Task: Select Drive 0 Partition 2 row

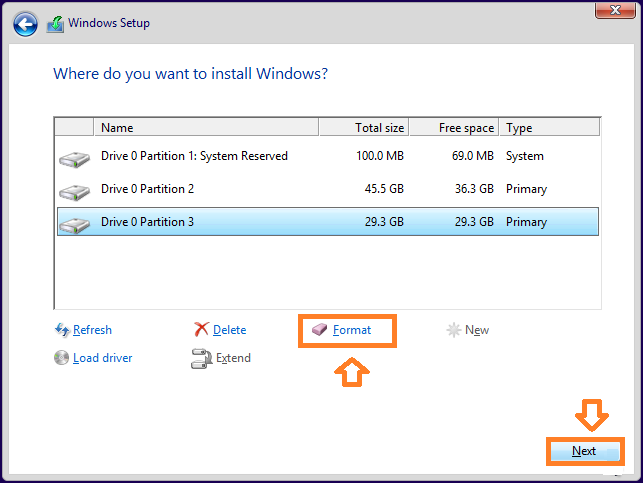Action: click(328, 189)
